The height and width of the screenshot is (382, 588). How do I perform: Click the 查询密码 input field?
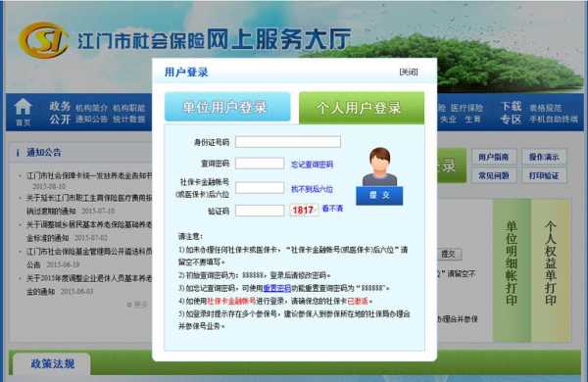point(260,164)
